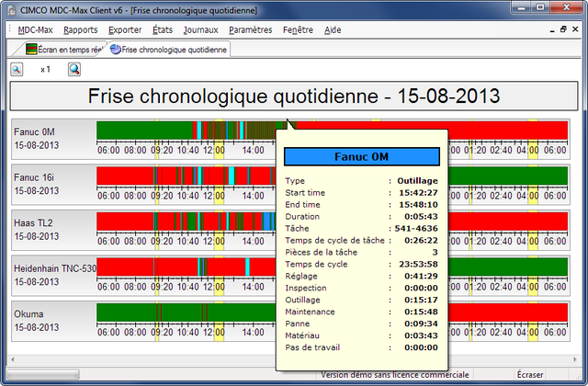Click the Okuma machine label
Image resolution: width=588 pixels, height=386 pixels.
coord(28,314)
